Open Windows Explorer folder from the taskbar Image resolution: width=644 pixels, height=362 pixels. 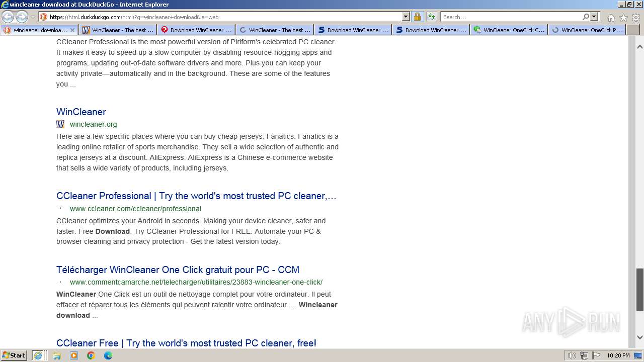tap(57, 355)
